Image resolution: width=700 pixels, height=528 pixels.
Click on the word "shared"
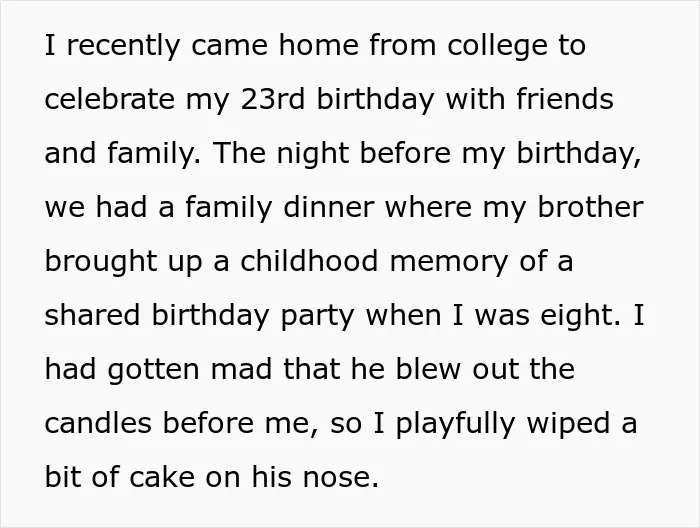coord(92,315)
